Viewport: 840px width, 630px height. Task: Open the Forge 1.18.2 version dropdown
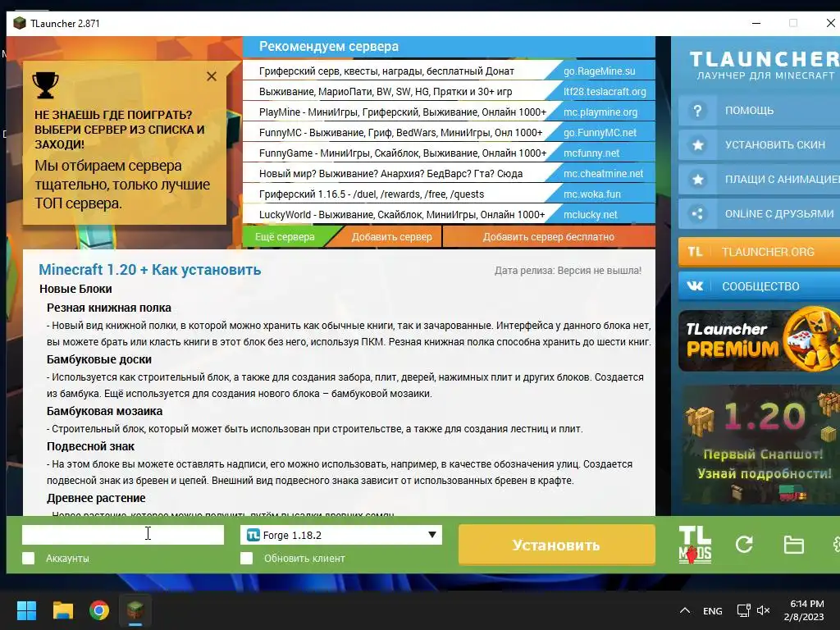[x=341, y=535]
